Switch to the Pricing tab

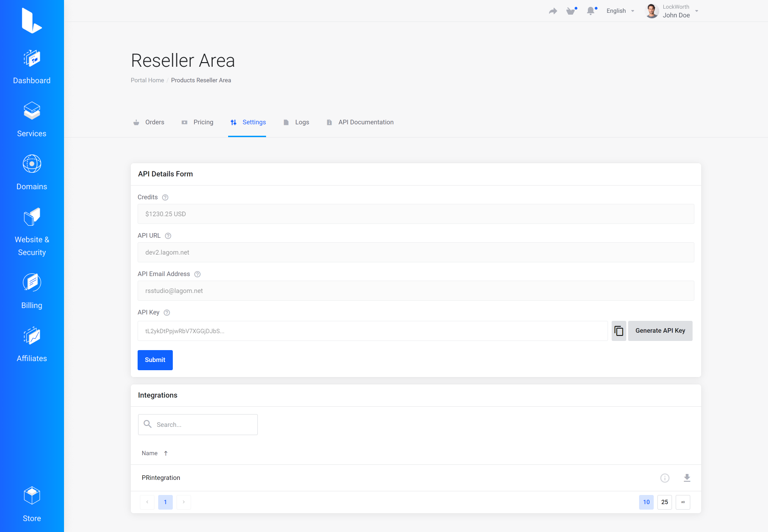pyautogui.click(x=197, y=122)
